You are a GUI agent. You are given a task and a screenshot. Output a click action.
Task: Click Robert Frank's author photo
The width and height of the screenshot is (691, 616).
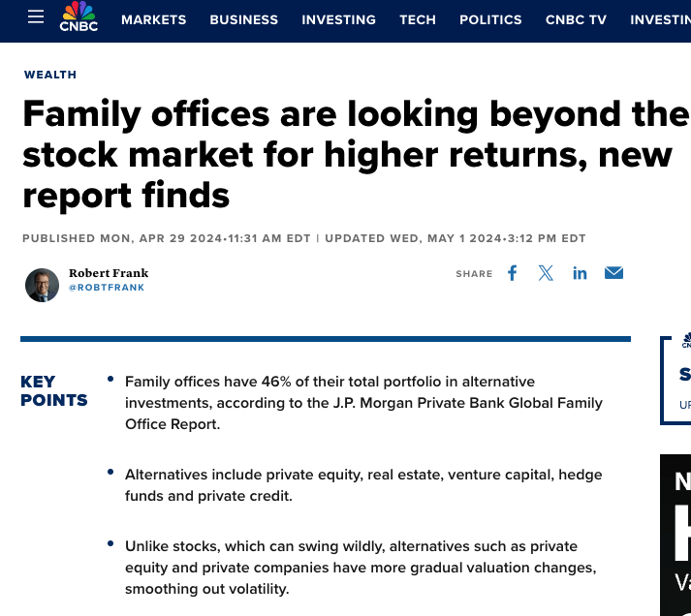coord(42,285)
